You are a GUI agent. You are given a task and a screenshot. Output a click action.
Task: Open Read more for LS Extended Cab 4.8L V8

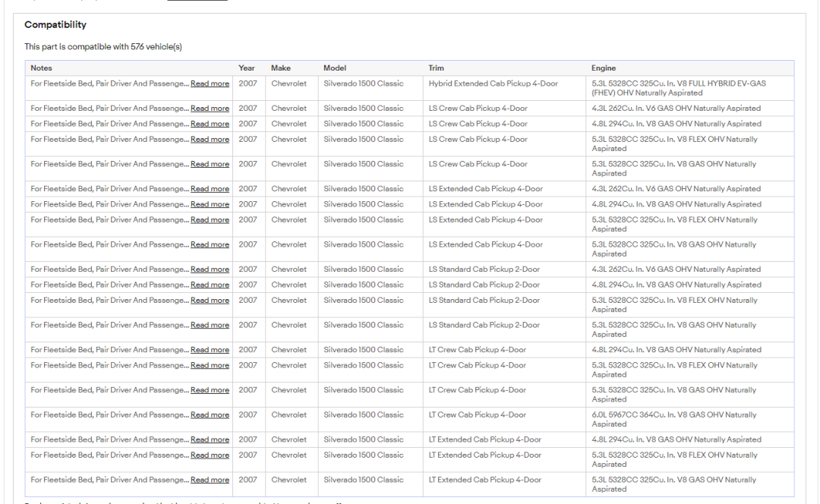[210, 204]
